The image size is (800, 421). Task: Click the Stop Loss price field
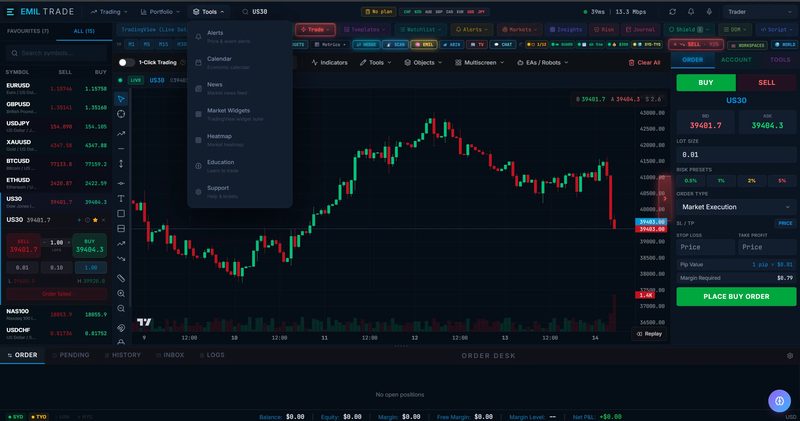point(705,247)
